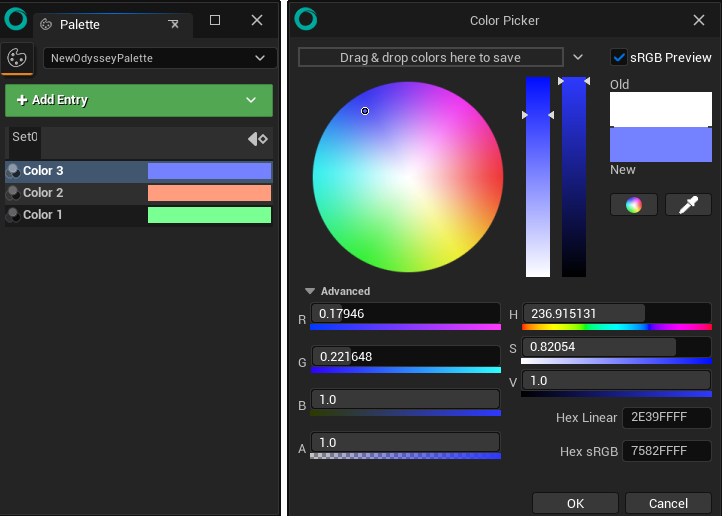Click the Color 2 entry icon

tap(13, 193)
